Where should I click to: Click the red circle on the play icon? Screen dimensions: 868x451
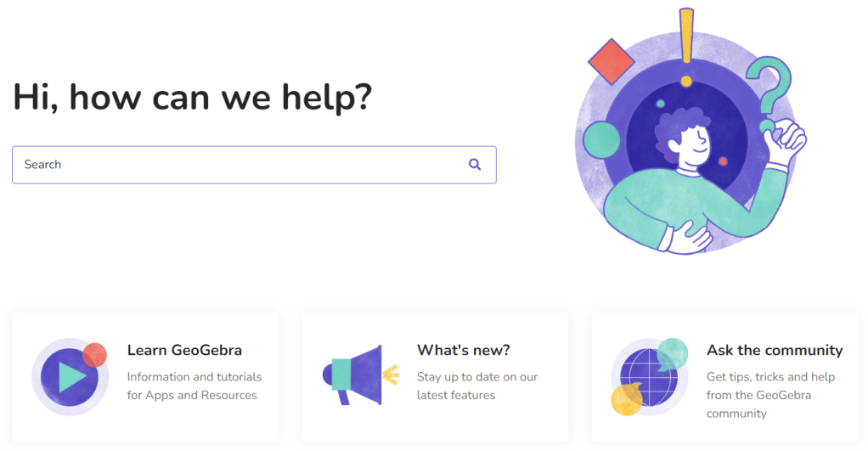pyautogui.click(x=94, y=354)
